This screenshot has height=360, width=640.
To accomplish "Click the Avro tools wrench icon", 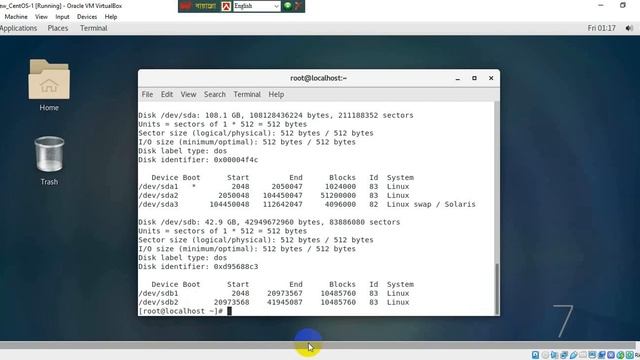I will pos(299,6).
